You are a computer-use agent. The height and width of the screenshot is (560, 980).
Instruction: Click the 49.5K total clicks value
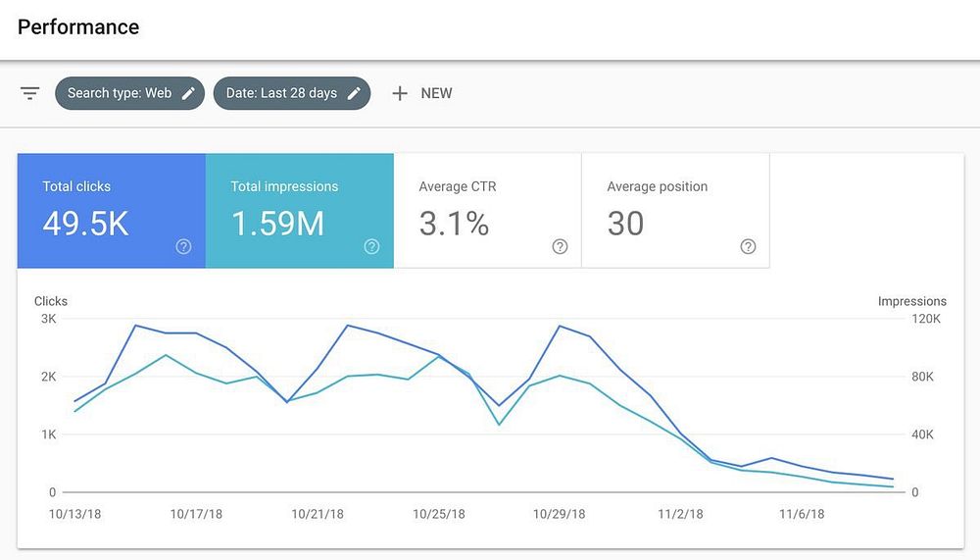pyautogui.click(x=85, y=224)
